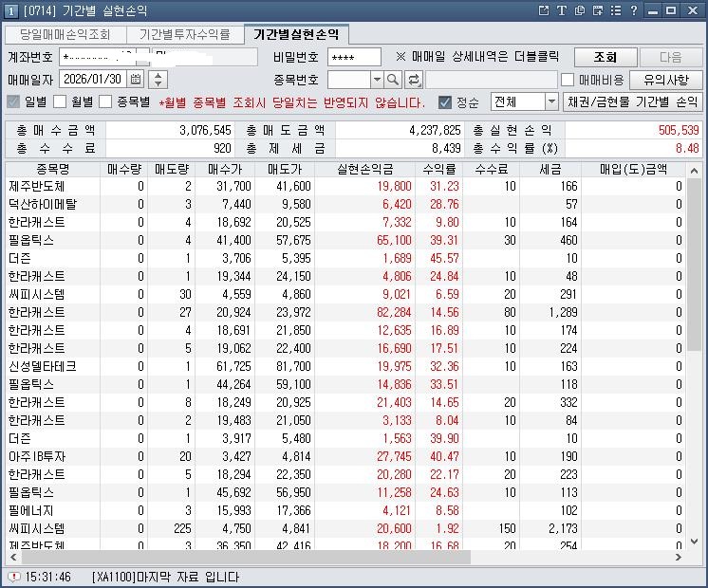Click the 조회 button
Screen dimensions: 708x588
click(606, 57)
